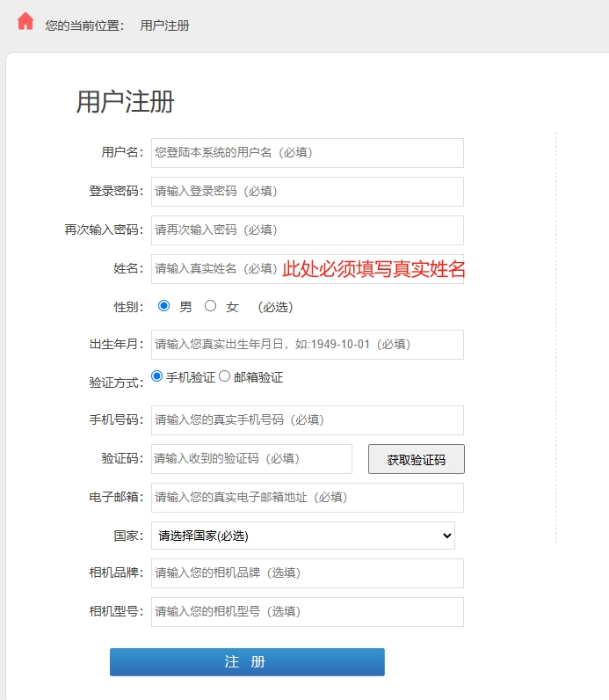Click the 获取验证码 button
This screenshot has width=609, height=700.
(x=416, y=459)
